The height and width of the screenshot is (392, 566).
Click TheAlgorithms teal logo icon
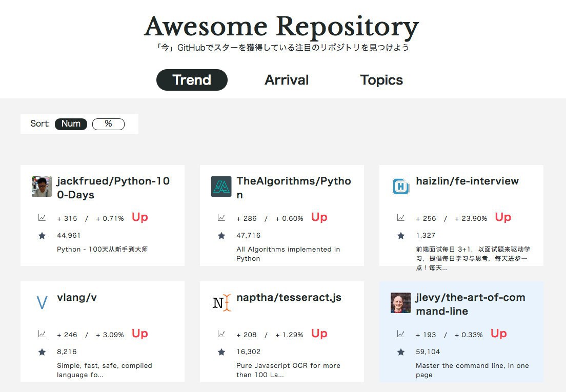[x=221, y=187]
